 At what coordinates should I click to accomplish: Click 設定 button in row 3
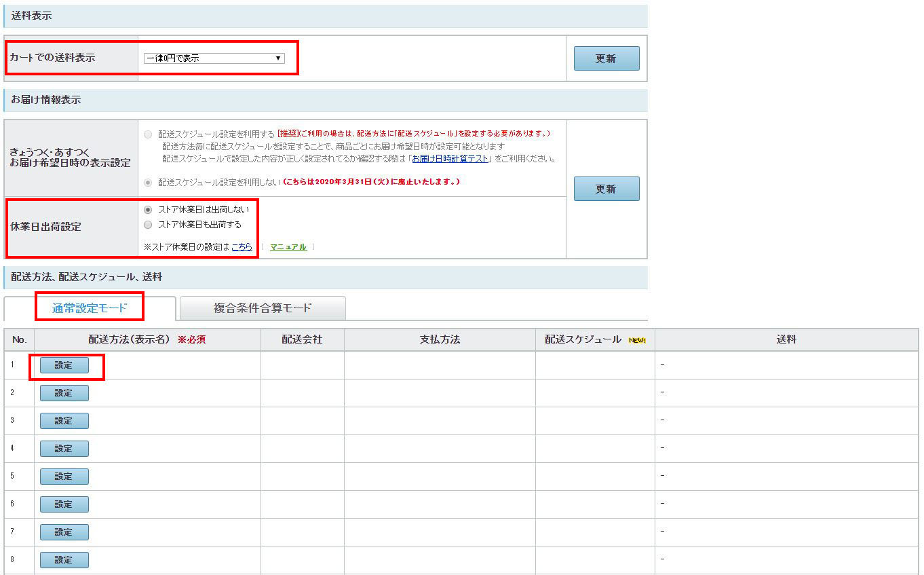pyautogui.click(x=64, y=421)
